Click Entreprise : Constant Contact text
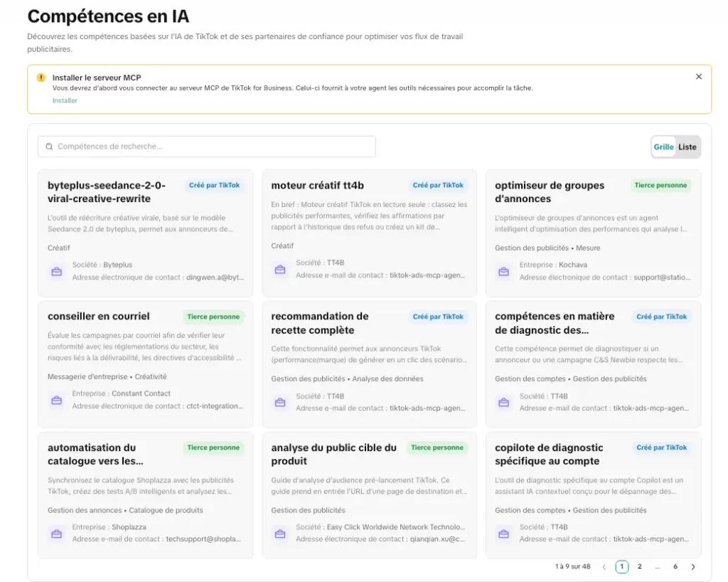The width and height of the screenshot is (728, 582). click(x=121, y=393)
